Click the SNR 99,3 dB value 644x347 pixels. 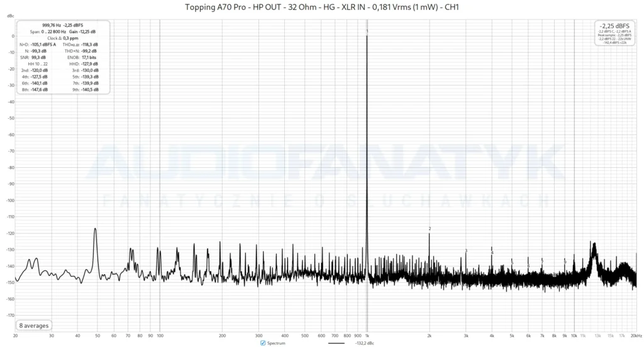[x=38, y=57]
